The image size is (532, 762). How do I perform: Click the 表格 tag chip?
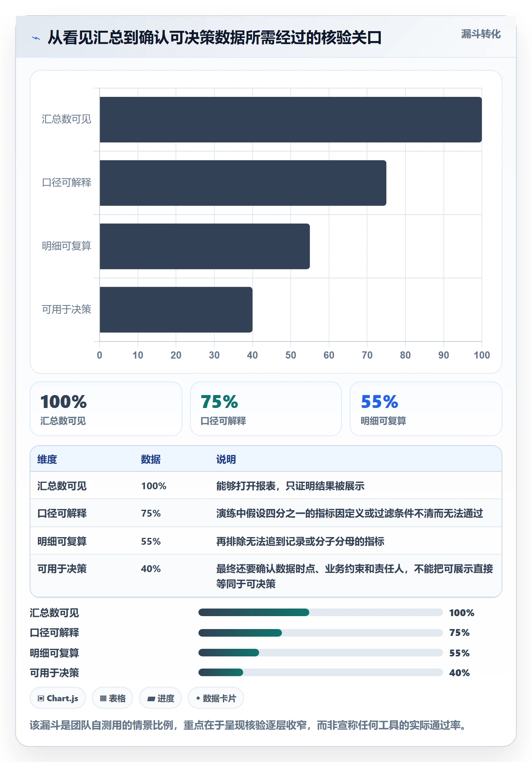coord(112,698)
